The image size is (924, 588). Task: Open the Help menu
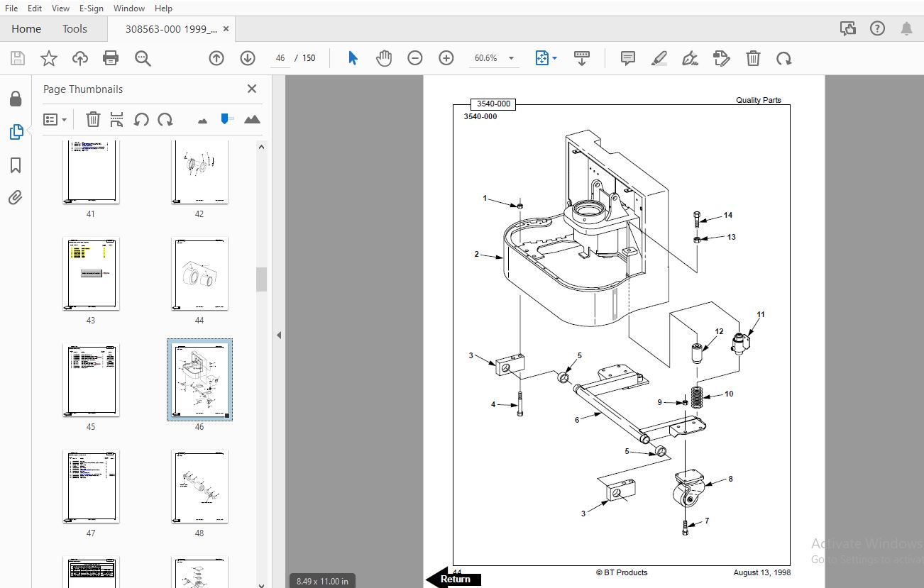(163, 8)
